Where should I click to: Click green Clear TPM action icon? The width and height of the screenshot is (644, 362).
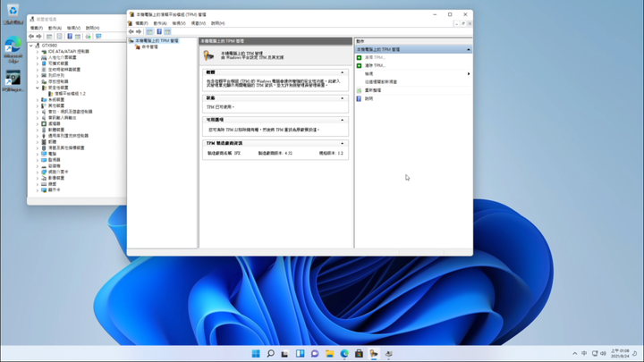[x=359, y=65]
